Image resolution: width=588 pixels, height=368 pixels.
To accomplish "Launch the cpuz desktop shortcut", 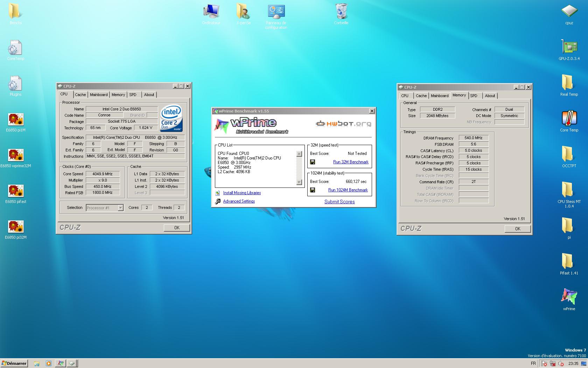I will click(x=569, y=14).
